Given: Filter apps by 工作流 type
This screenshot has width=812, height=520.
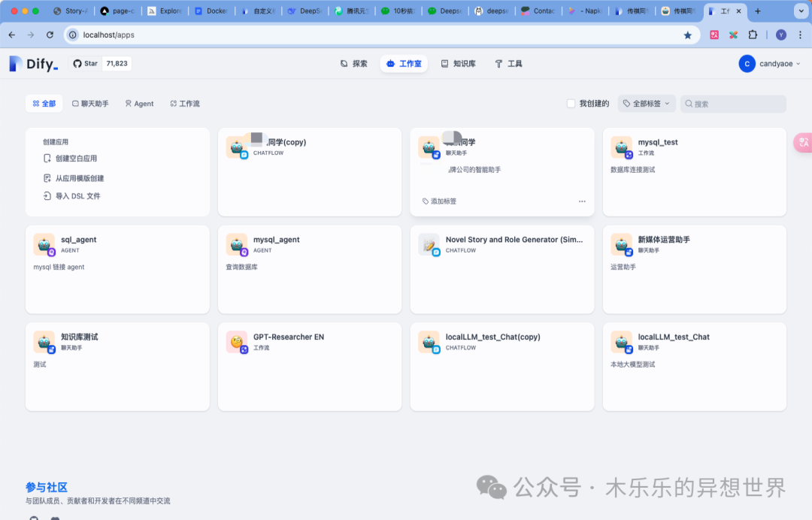Looking at the screenshot, I should (x=185, y=104).
